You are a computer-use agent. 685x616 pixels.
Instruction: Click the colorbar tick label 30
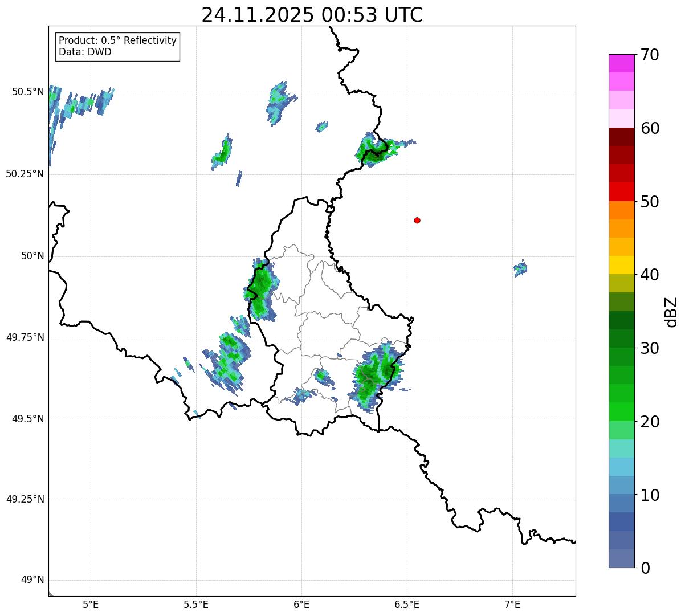click(x=649, y=348)
